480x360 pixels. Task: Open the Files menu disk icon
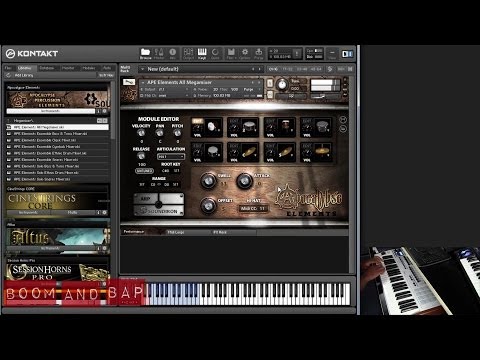tap(231, 53)
